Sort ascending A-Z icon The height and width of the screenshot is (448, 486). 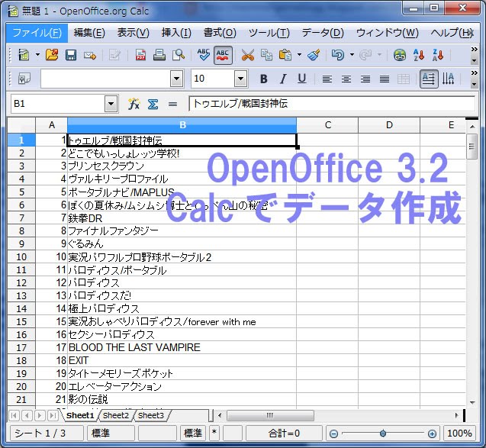click(x=419, y=55)
